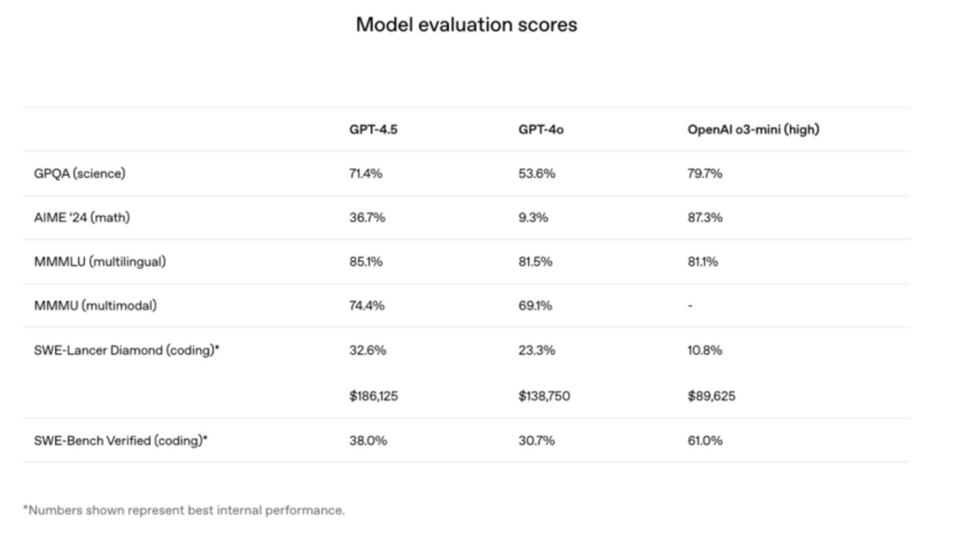Select the $89,625 earnings value
The width and height of the screenshot is (953, 560).
click(x=711, y=396)
